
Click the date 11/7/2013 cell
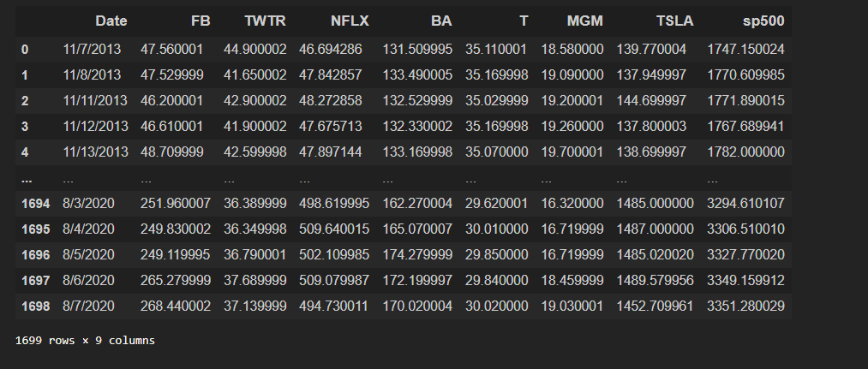tap(92, 51)
